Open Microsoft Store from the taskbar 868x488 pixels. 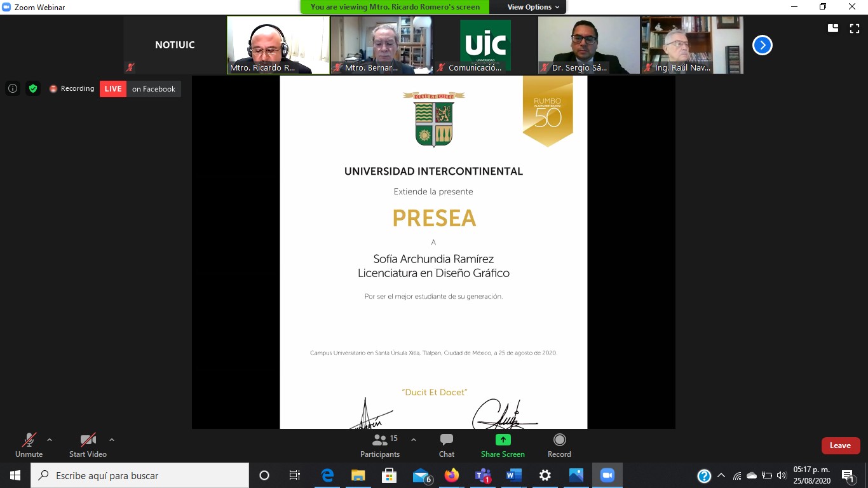(390, 475)
